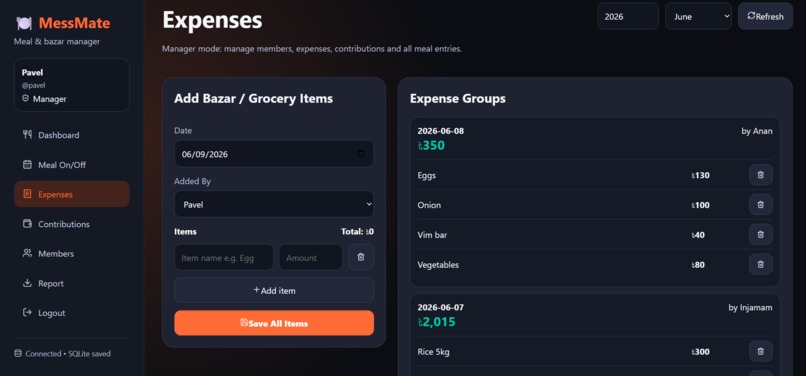Viewport: 806px width, 376px height.
Task: Click the save disk icon in Save button
Action: pos(244,323)
